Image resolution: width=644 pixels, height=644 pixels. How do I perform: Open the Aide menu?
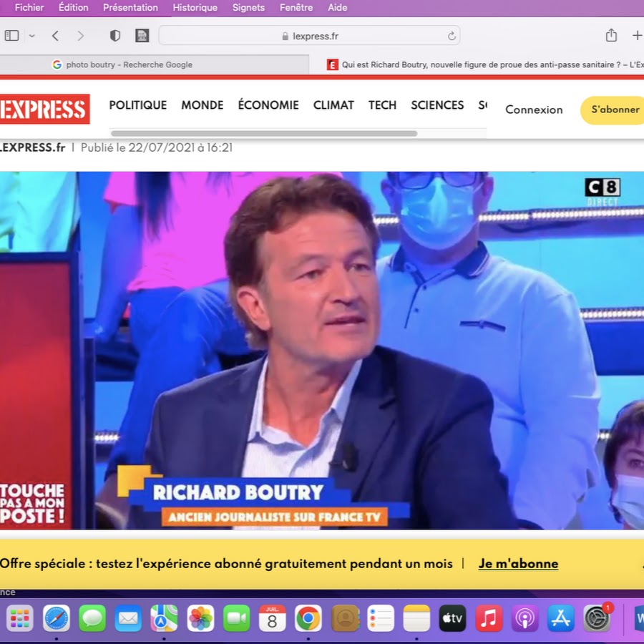(337, 7)
